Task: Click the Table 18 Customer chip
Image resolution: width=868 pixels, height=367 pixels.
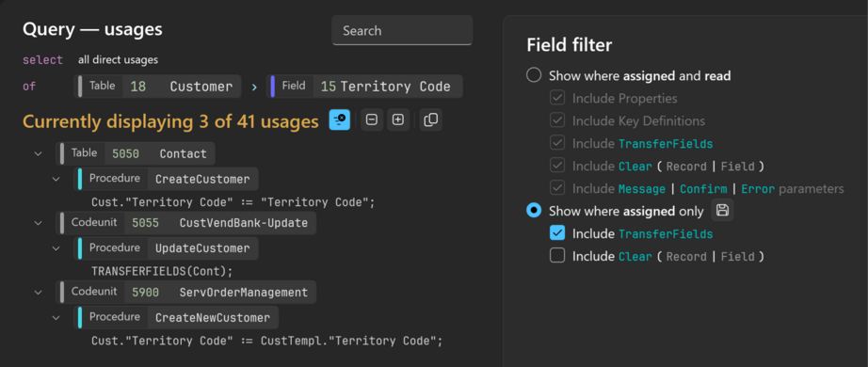Action: (157, 87)
